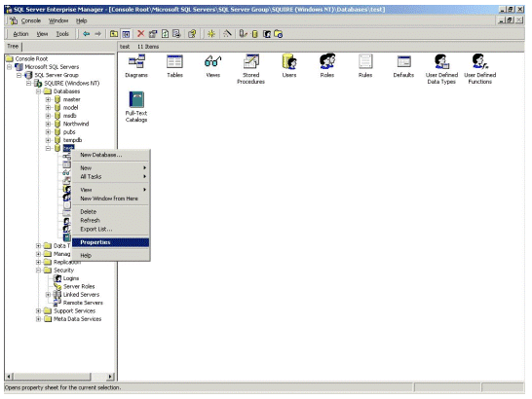Expand the master database node
Image resolution: width=532 pixels, height=399 pixels.
tap(48, 99)
